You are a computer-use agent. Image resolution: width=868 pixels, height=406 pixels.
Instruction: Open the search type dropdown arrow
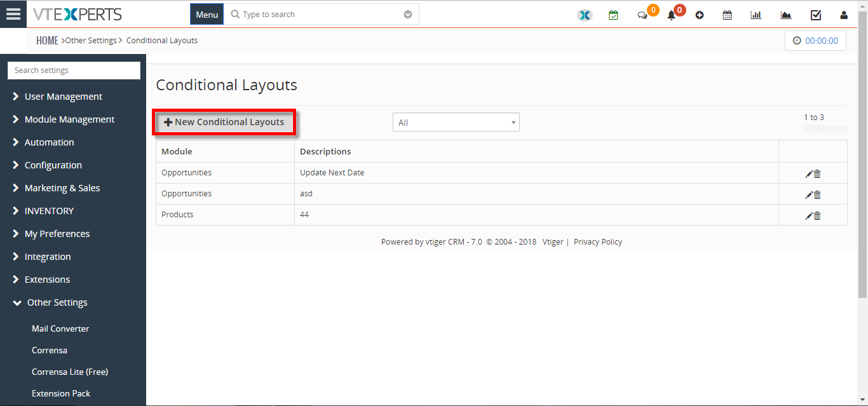pyautogui.click(x=408, y=15)
